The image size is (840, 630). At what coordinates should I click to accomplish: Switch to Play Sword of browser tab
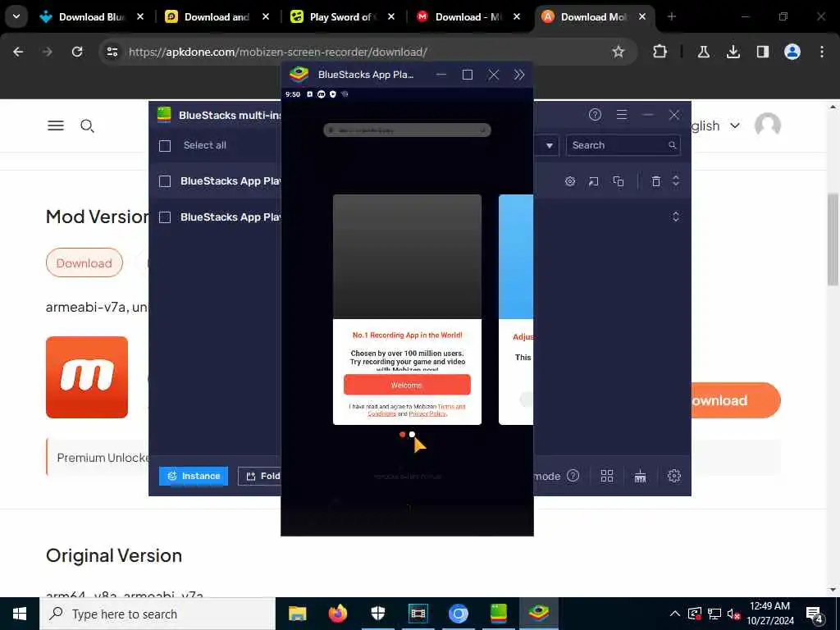pyautogui.click(x=343, y=16)
